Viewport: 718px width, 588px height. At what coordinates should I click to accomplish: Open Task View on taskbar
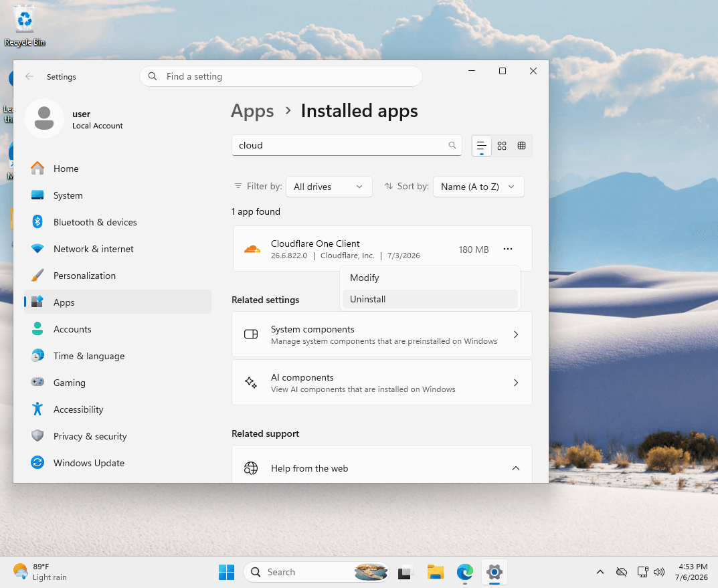tap(405, 572)
